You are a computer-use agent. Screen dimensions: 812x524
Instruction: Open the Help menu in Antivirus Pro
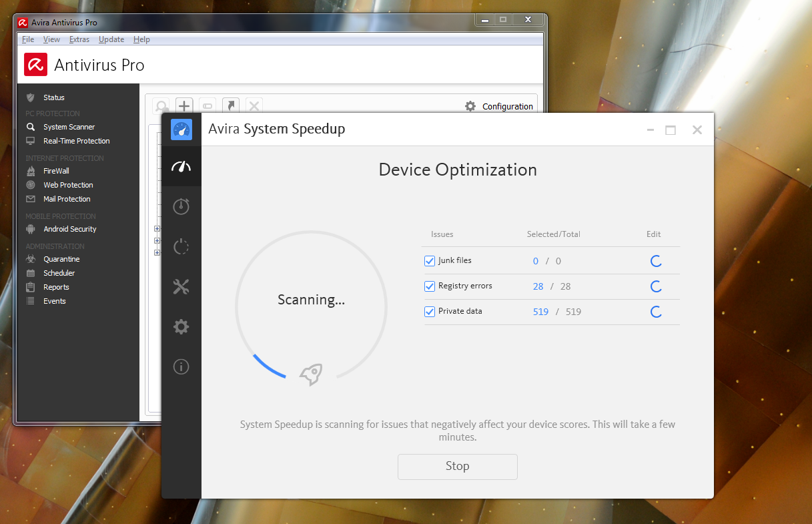(x=141, y=39)
